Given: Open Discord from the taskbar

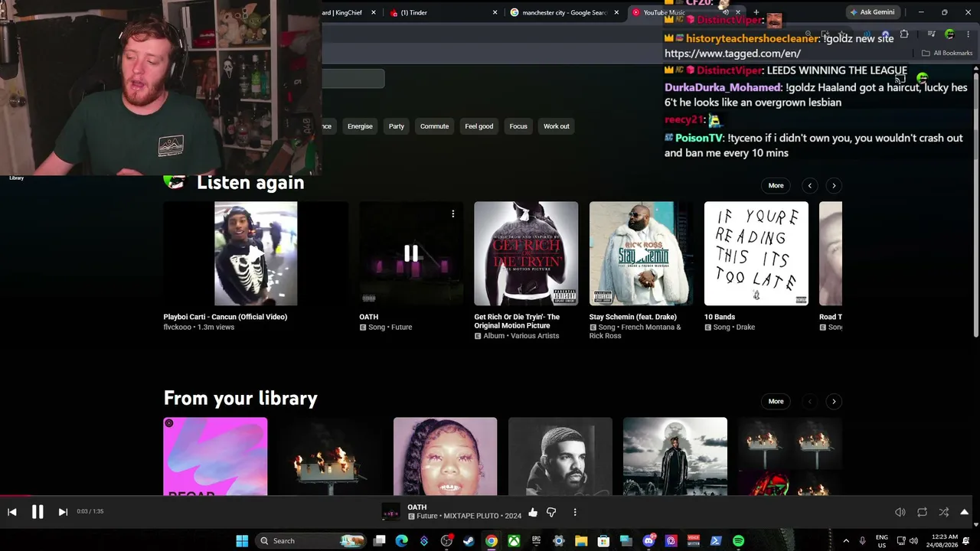Looking at the screenshot, I should point(648,541).
